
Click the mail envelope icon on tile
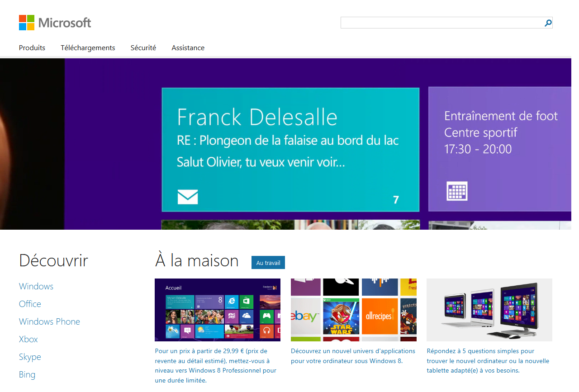click(187, 197)
